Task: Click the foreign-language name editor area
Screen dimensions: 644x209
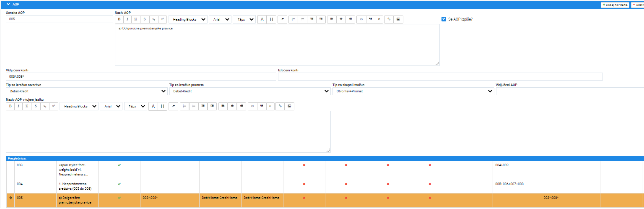Action: [168, 132]
